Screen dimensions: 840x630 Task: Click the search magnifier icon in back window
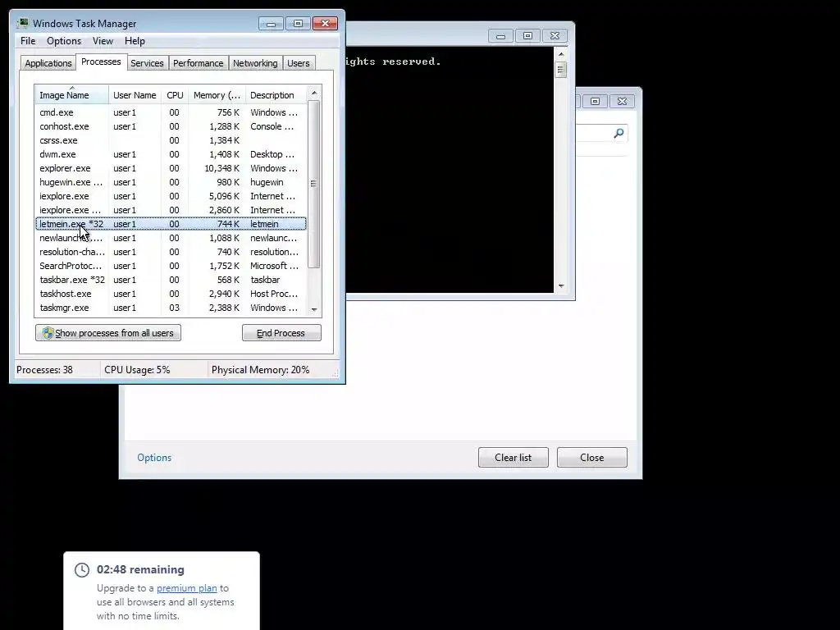619,133
